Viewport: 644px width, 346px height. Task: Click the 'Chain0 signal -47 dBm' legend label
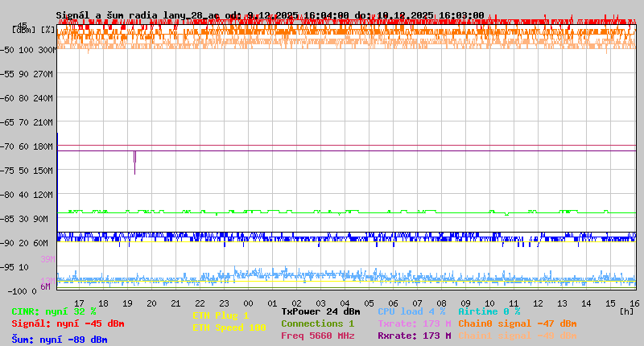tap(518, 323)
